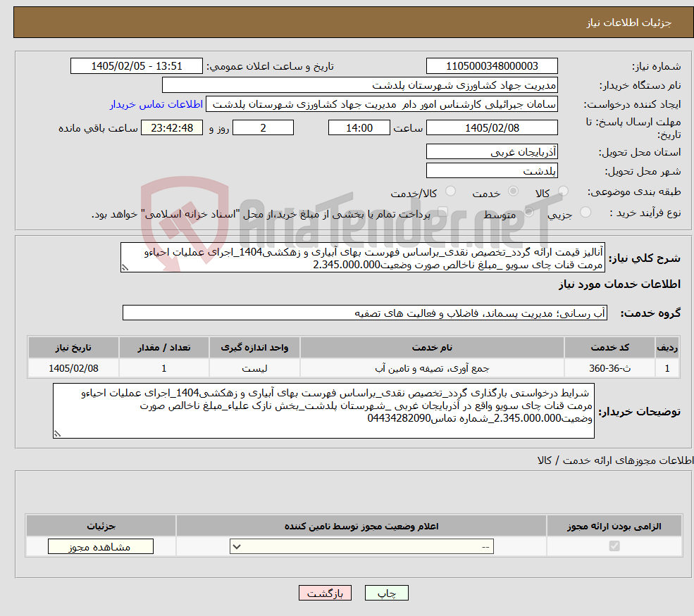Click the جزئیات اطلاعات نیاز page title
The height and width of the screenshot is (616, 694).
tap(629, 23)
